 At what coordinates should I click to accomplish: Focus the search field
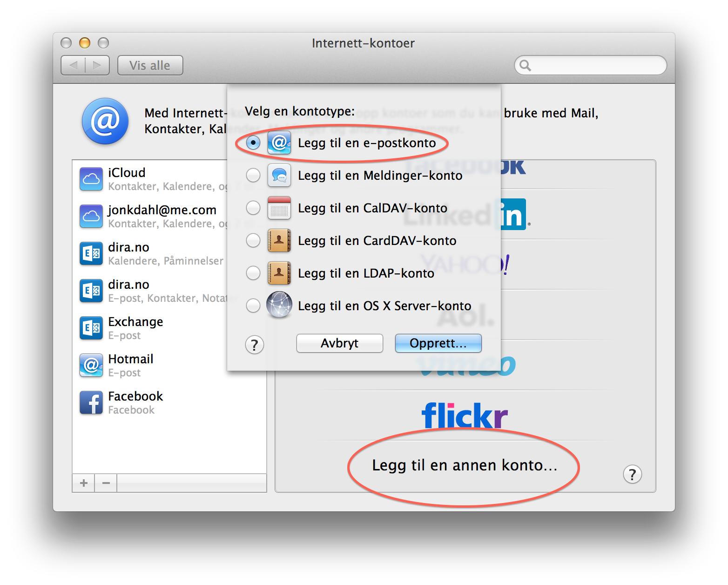(590, 65)
